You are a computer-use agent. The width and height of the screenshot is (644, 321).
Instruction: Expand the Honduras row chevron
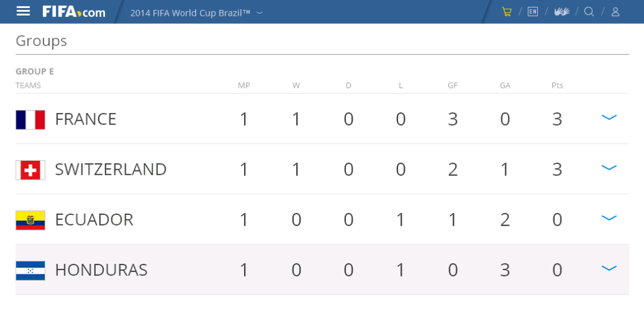(609, 268)
